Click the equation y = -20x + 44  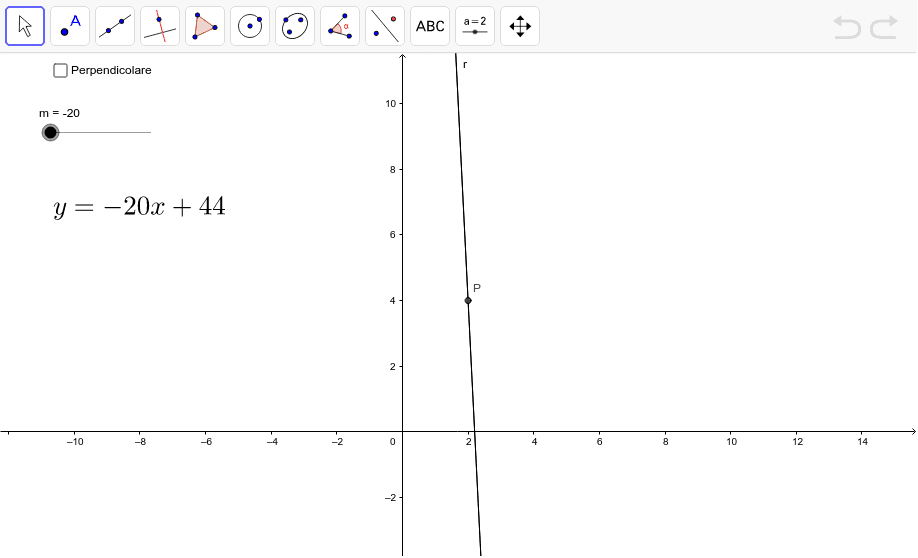[139, 207]
